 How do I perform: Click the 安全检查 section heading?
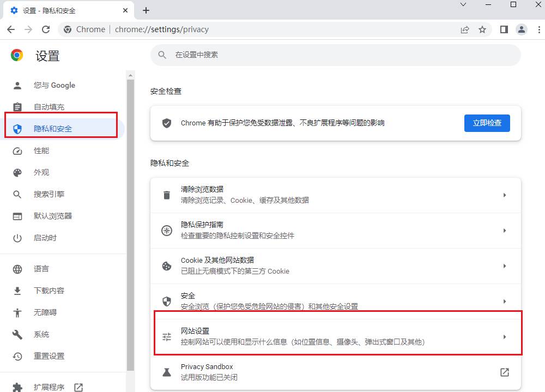tap(166, 91)
